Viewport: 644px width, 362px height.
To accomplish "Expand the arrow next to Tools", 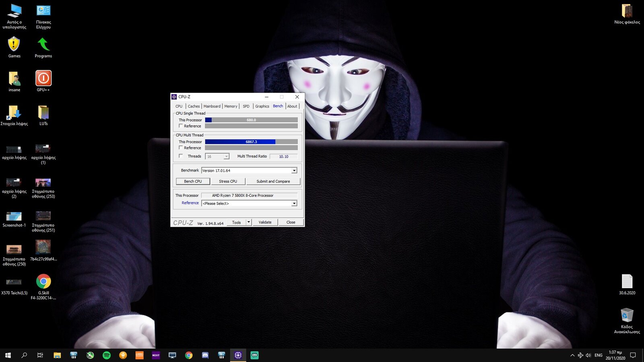I will 249,222.
